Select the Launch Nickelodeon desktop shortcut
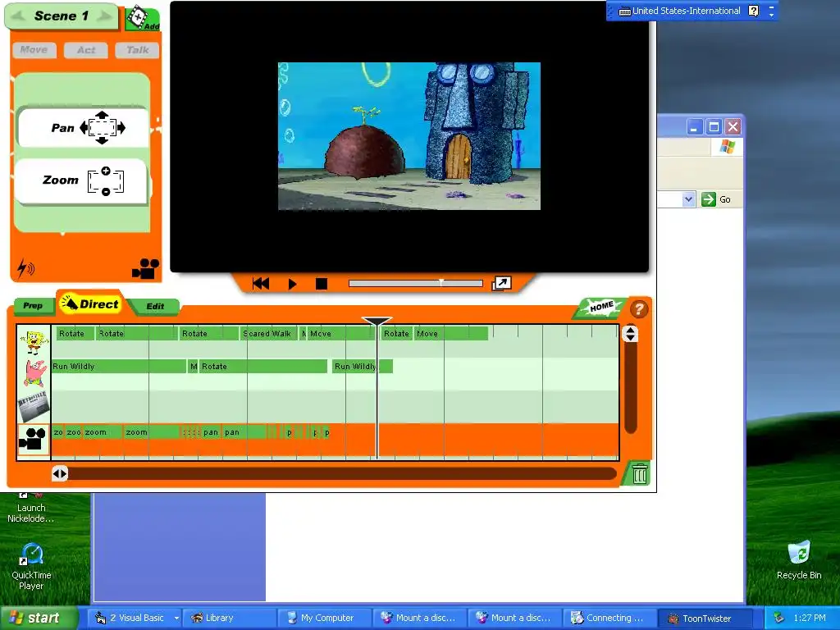840x630 pixels. [30, 508]
